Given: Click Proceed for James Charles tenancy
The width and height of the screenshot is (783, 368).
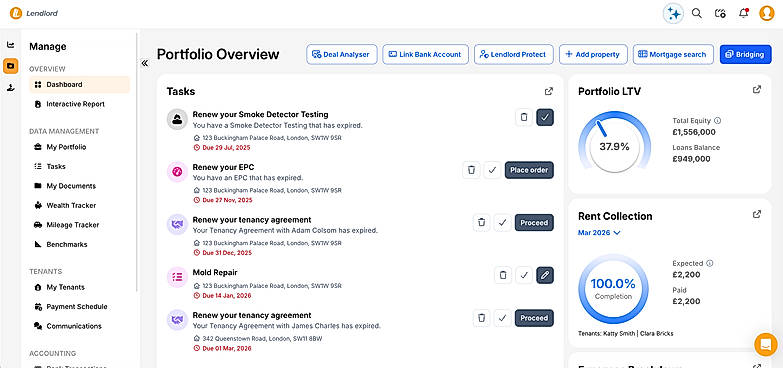Looking at the screenshot, I should pos(534,318).
